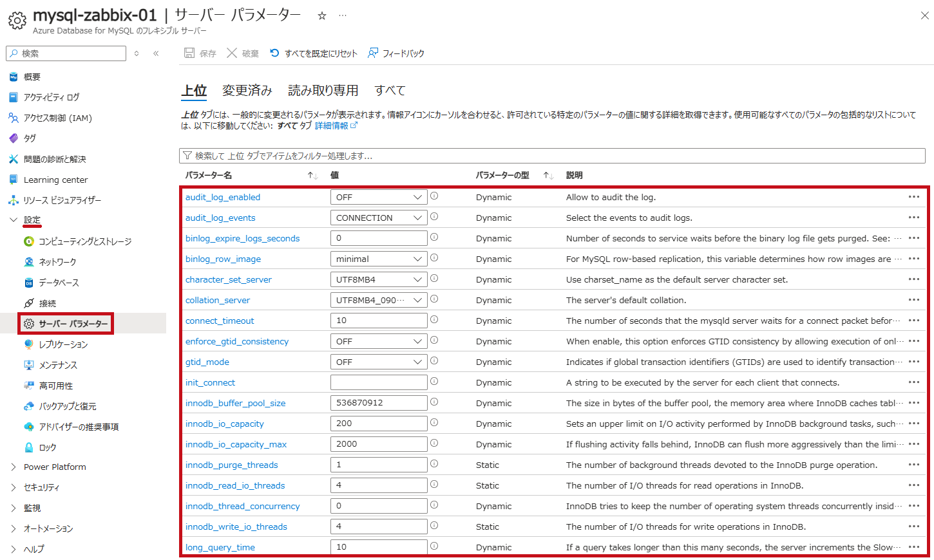Image resolution: width=934 pixels, height=560 pixels.
Task: Open row options ellipsis for audit_log_events
Action: [x=914, y=218]
